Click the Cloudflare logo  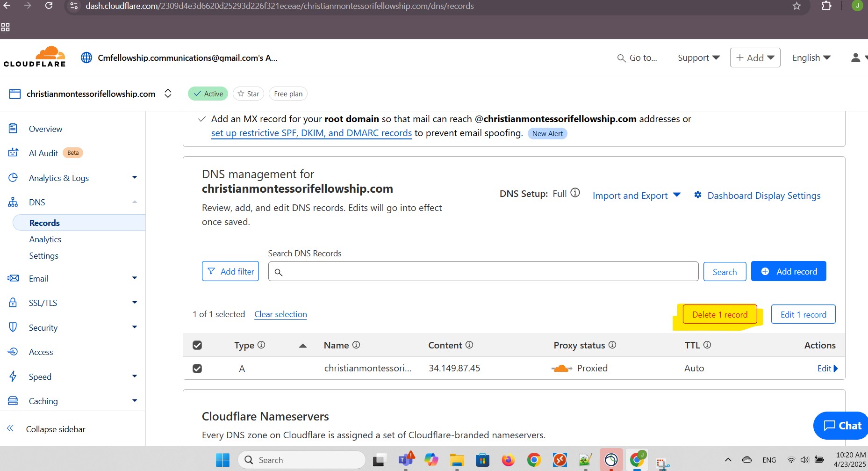(35, 57)
